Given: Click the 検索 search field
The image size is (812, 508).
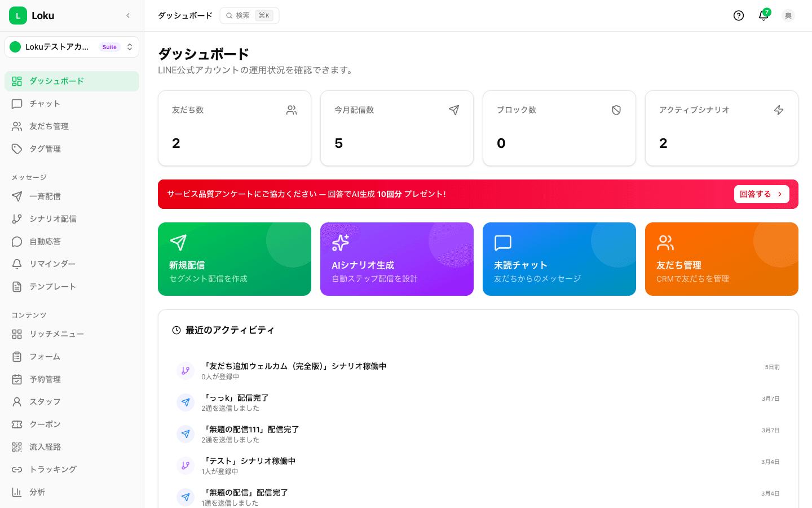Looking at the screenshot, I should (x=249, y=15).
